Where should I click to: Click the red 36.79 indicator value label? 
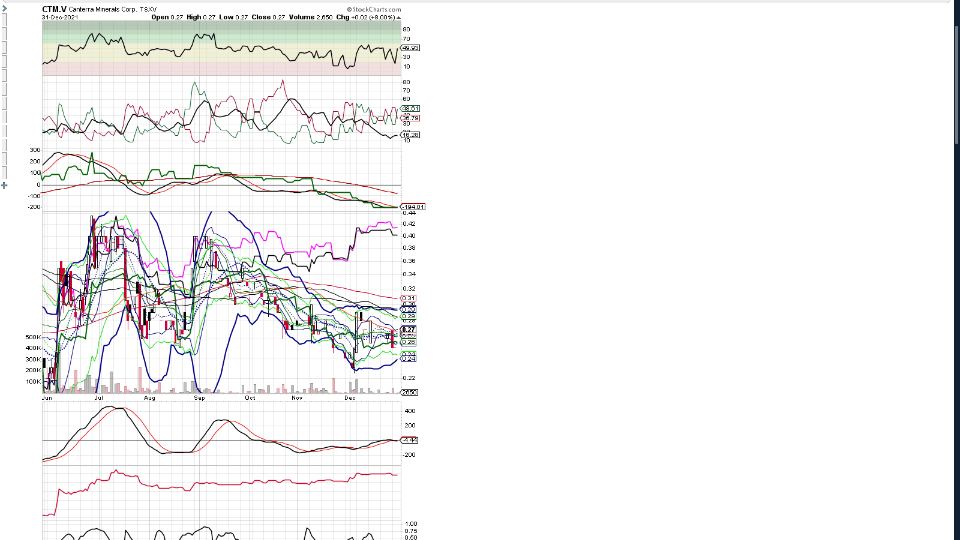point(410,117)
